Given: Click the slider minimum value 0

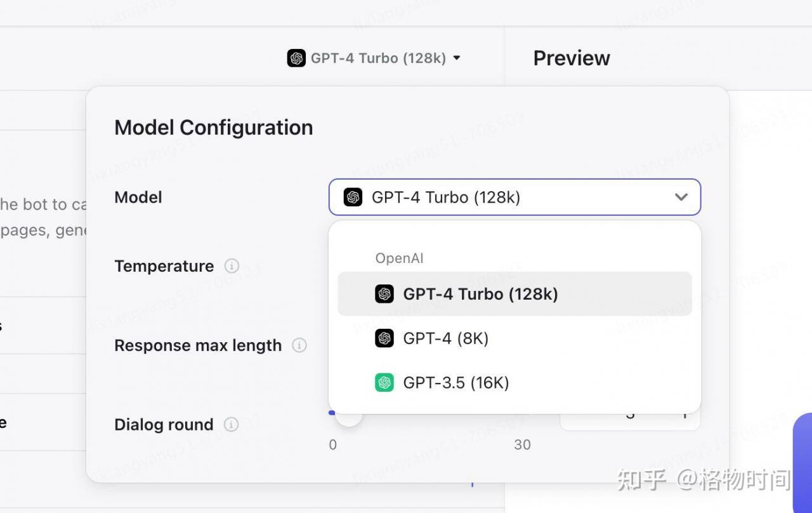Looking at the screenshot, I should coord(333,445).
